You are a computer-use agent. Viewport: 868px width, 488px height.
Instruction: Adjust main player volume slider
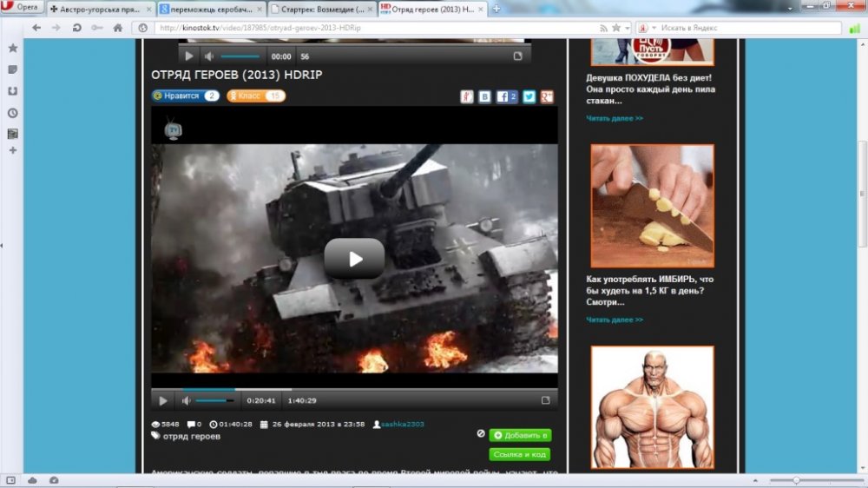tap(214, 400)
